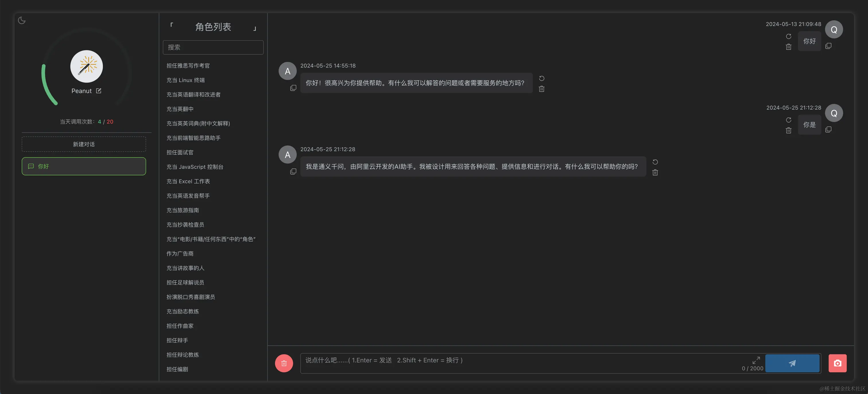Viewport: 868px width, 394px height.
Task: Click the 新建对话 button
Action: (84, 144)
